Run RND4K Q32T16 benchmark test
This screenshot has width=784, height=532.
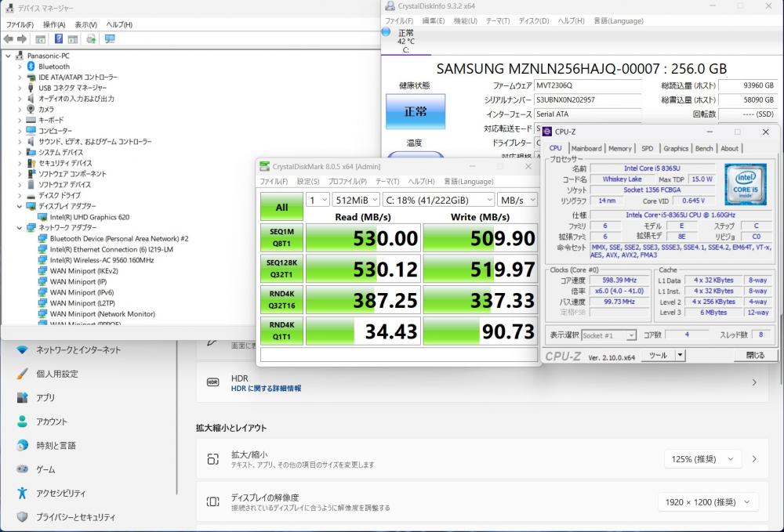(281, 300)
